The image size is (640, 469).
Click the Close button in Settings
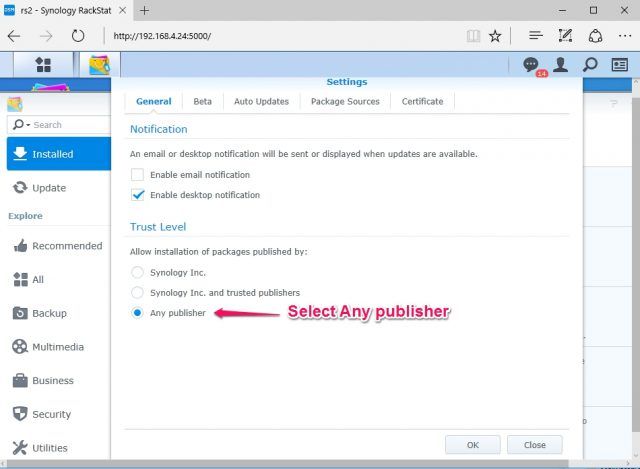pyautogui.click(x=535, y=445)
